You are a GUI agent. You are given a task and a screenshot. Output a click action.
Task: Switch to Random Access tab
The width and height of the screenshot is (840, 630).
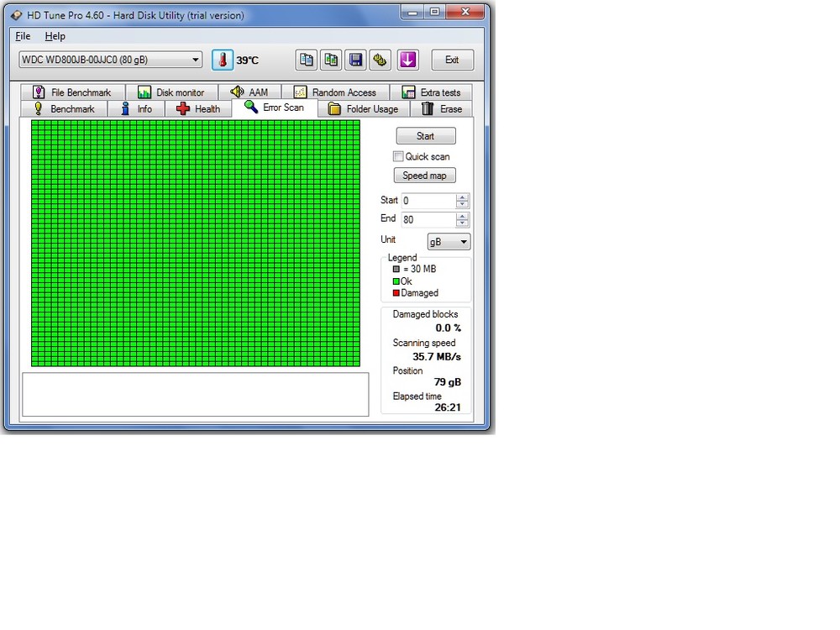point(335,92)
